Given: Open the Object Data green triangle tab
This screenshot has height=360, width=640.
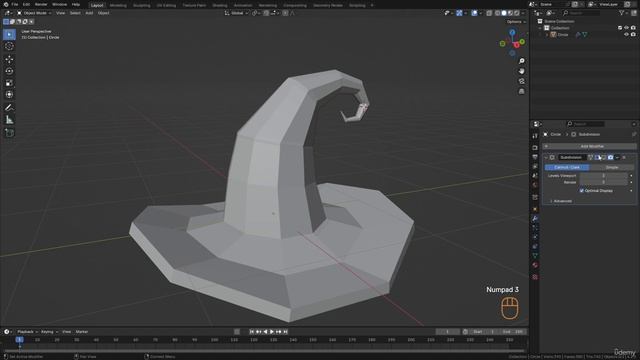Looking at the screenshot, I should tap(535, 256).
